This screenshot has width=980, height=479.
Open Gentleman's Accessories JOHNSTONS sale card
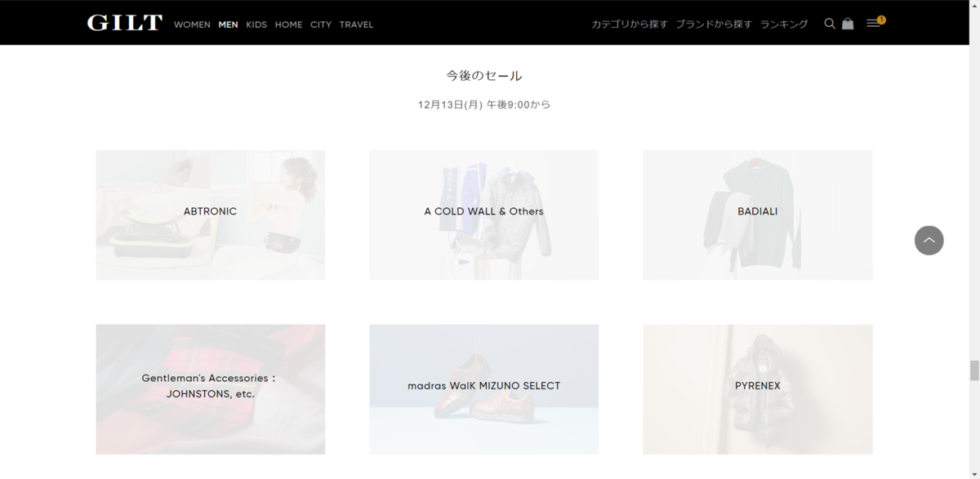click(x=210, y=389)
